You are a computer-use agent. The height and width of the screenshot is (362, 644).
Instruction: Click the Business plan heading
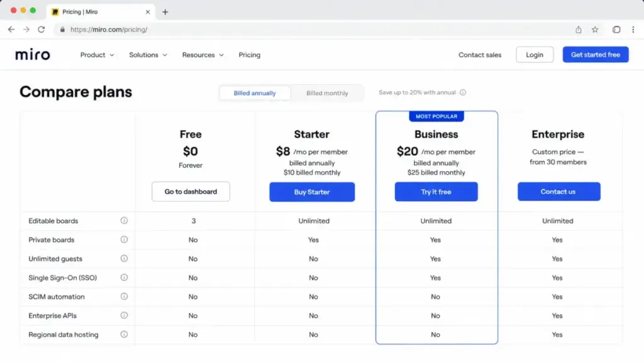[x=436, y=134]
